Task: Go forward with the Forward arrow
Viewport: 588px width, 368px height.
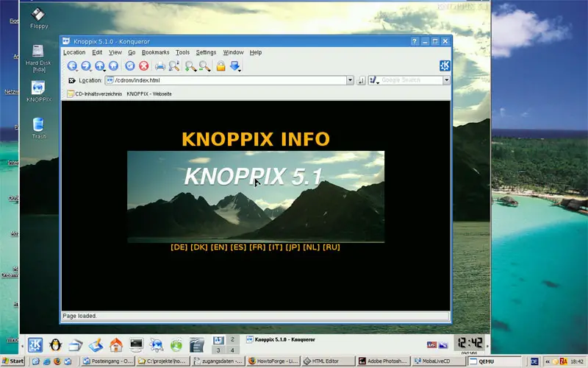Action: click(86, 66)
